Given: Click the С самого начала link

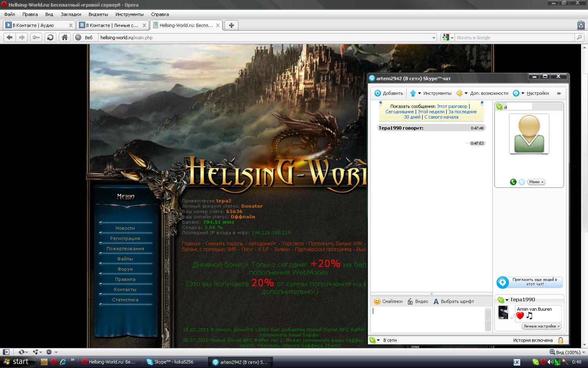Looking at the screenshot, I should [441, 117].
